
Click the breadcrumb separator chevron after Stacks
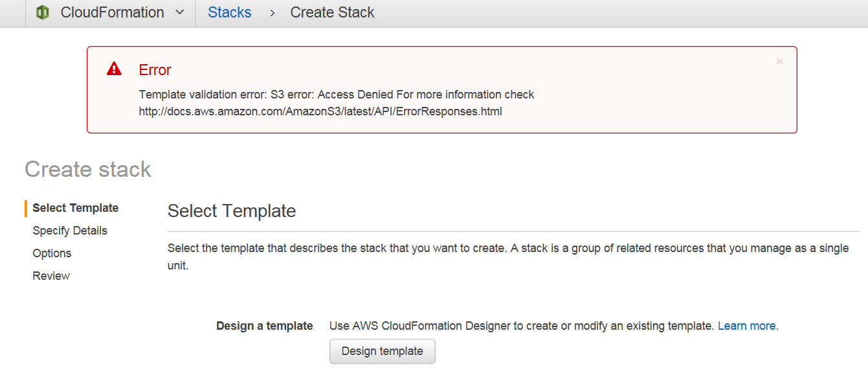pyautogui.click(x=273, y=12)
